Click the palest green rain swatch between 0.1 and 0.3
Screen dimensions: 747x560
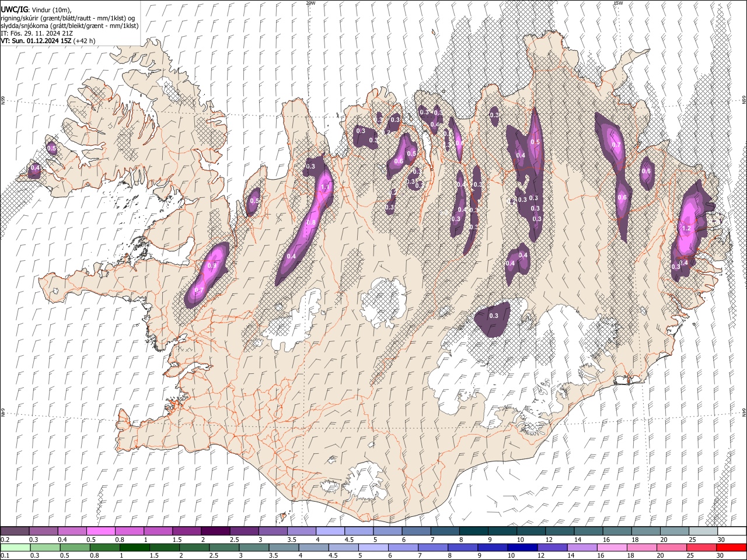tap(15, 548)
